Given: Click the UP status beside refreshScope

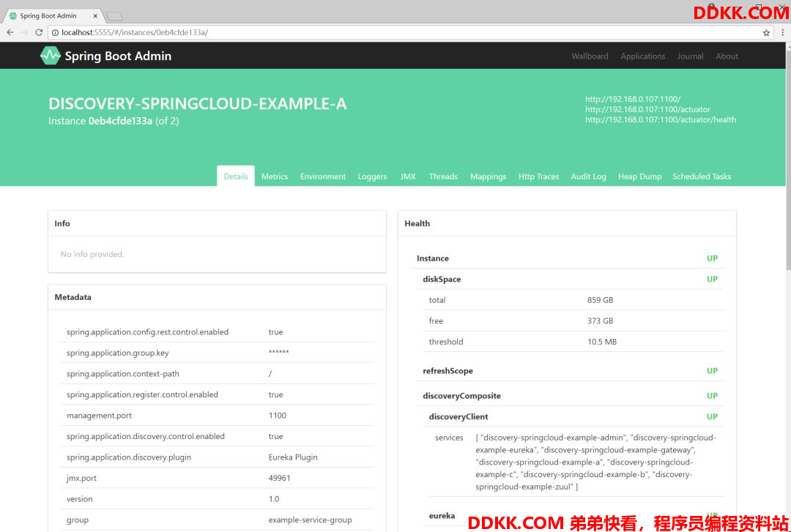Looking at the screenshot, I should click(x=712, y=370).
